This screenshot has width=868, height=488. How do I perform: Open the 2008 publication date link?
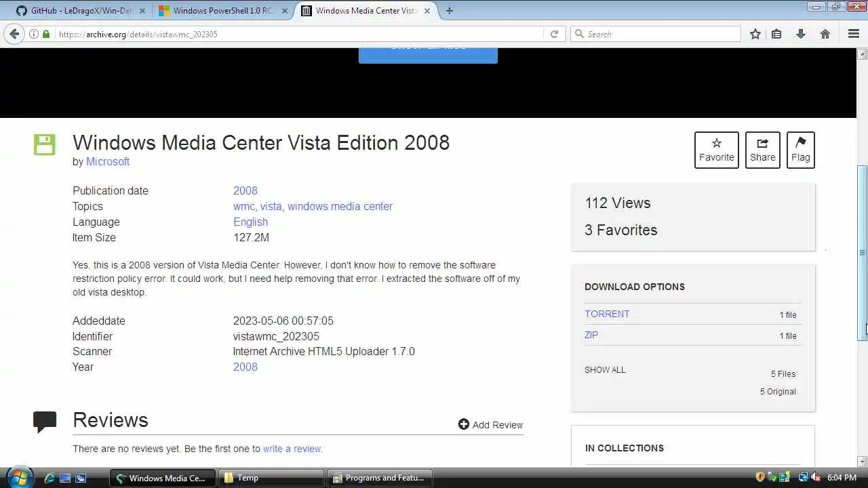[x=245, y=190]
